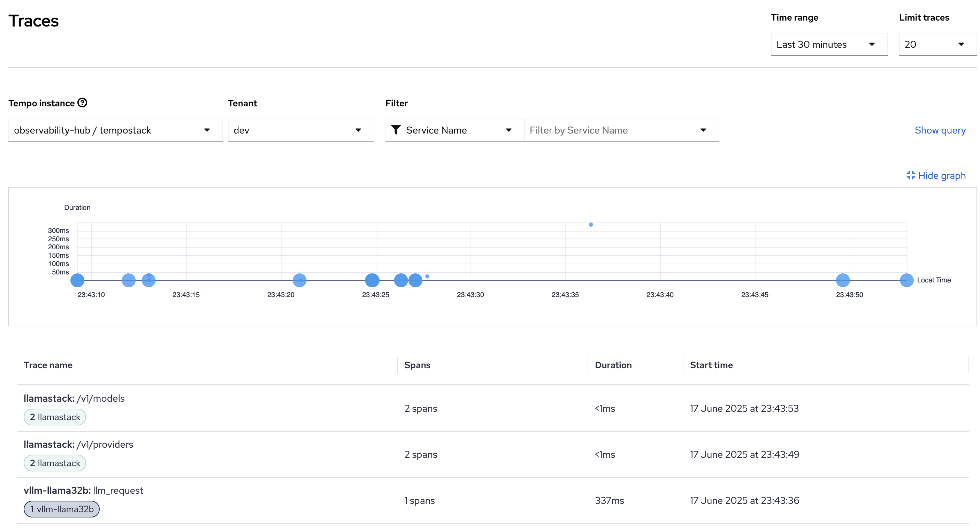The image size is (980, 530).
Task: Open the Service Name filter type dropdown
Action: 454,130
